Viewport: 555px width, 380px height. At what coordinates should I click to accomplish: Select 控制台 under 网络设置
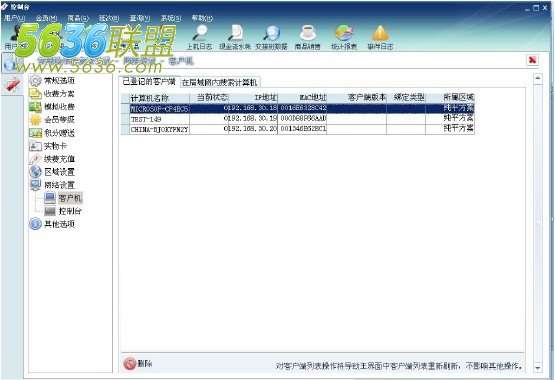coord(63,211)
